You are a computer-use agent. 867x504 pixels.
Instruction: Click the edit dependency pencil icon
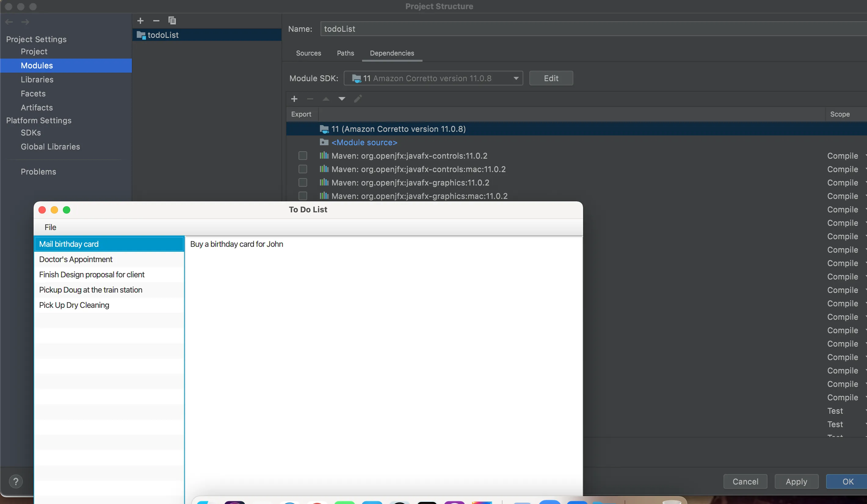(x=358, y=99)
